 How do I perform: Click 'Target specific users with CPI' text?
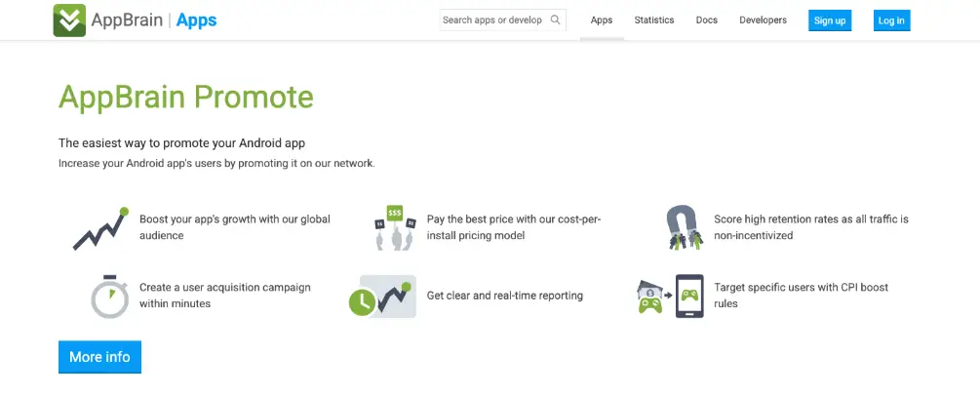(802, 296)
